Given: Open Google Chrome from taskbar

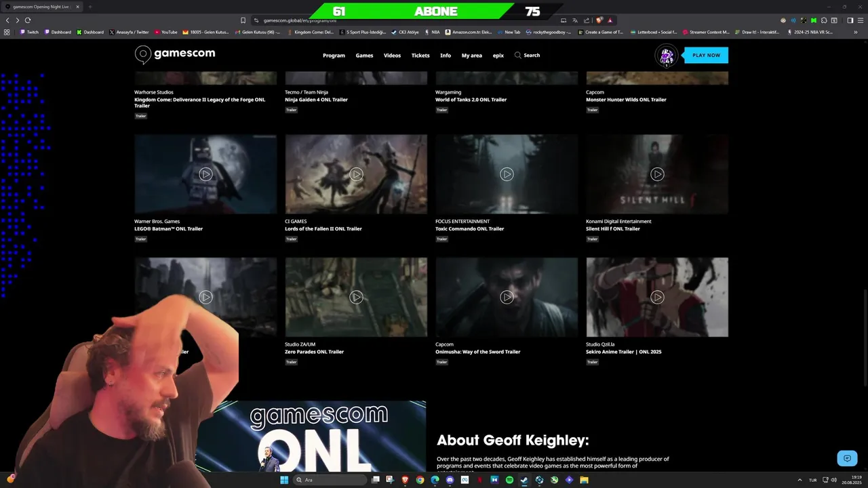Looking at the screenshot, I should [x=420, y=480].
